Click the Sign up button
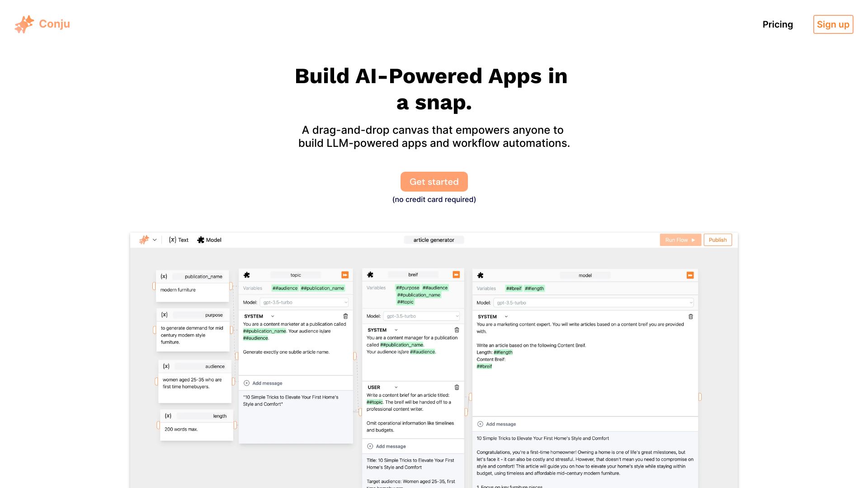This screenshot has width=868, height=488. 834,24
